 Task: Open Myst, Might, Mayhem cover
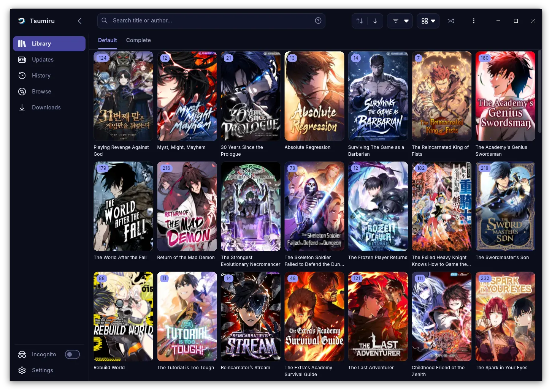click(187, 96)
